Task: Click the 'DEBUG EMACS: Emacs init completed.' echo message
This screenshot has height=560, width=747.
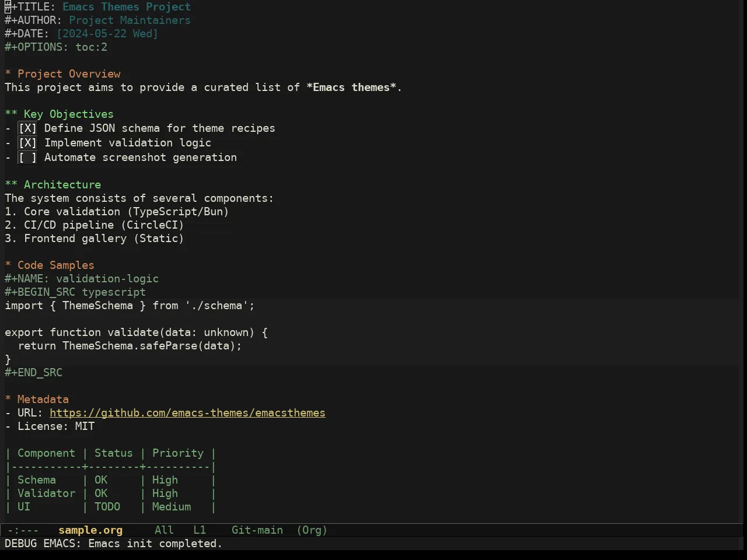Action: click(x=114, y=544)
